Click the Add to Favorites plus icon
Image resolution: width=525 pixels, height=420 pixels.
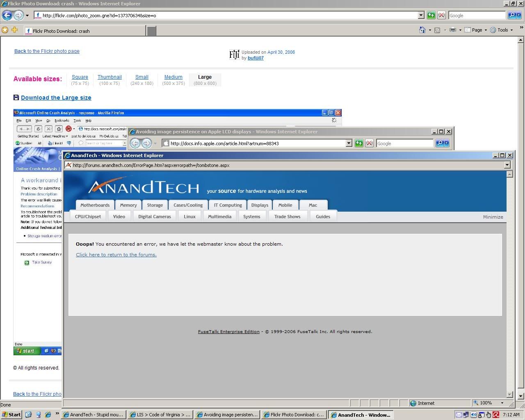15,30
